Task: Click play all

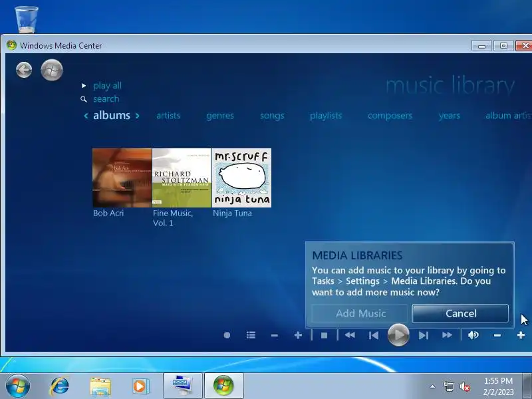Action: pyautogui.click(x=107, y=86)
